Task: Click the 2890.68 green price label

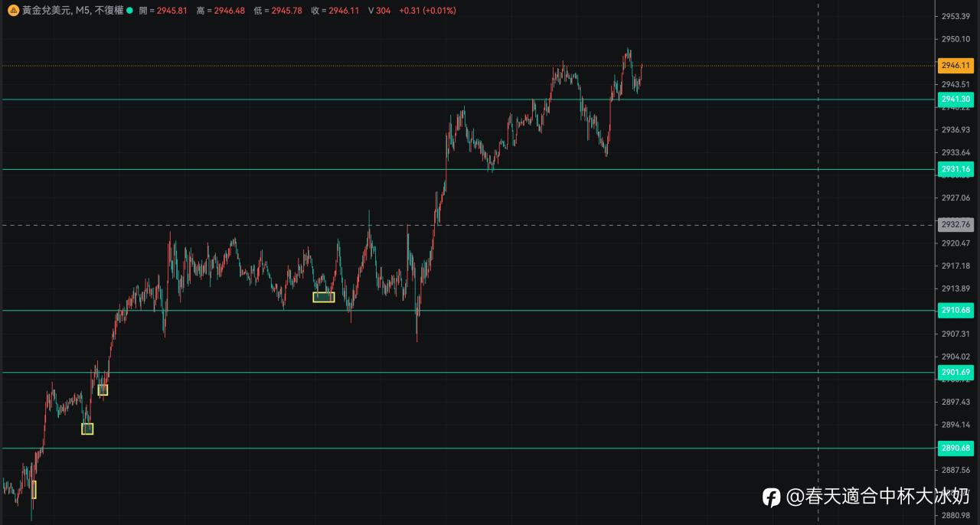Action: 955,448
